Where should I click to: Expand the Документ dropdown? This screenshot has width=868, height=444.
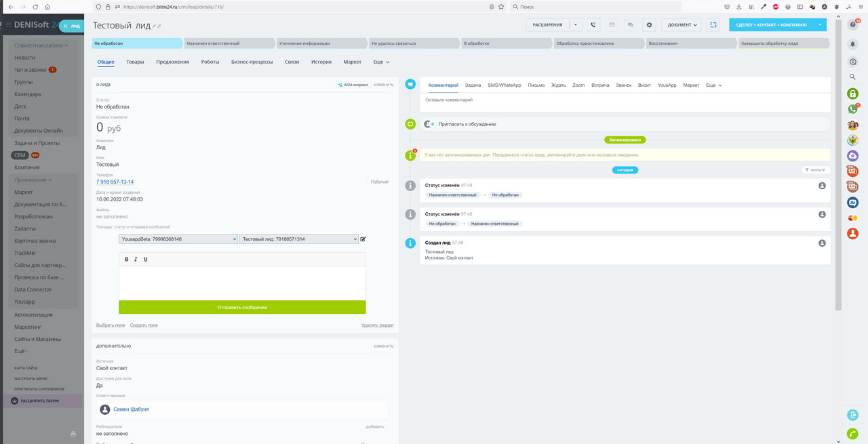(681, 25)
